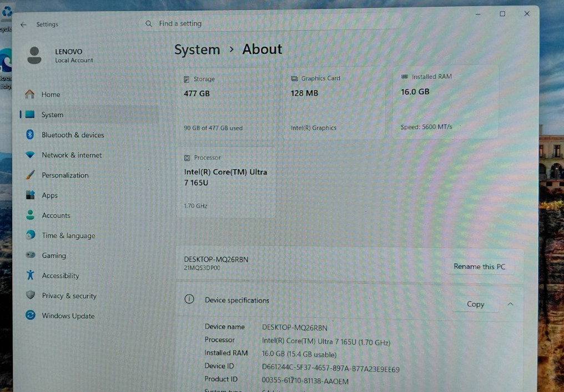Click the Processor value in specifications

coord(326,341)
